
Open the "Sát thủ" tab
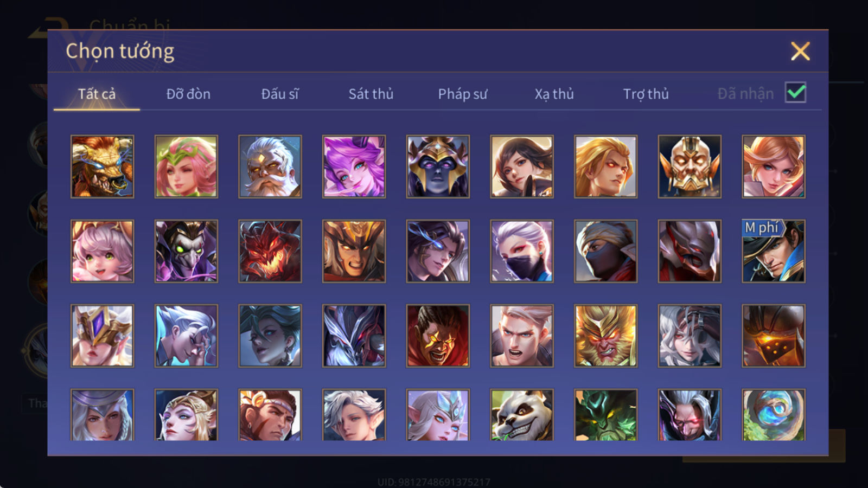click(x=371, y=94)
